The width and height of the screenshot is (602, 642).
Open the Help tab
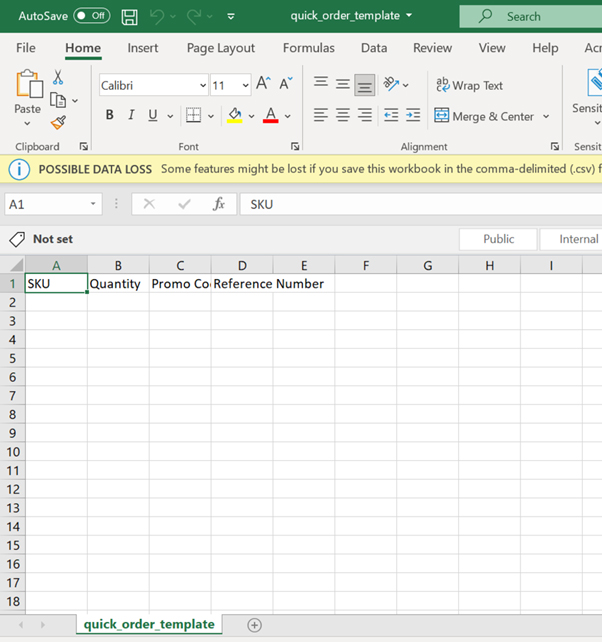(x=545, y=48)
